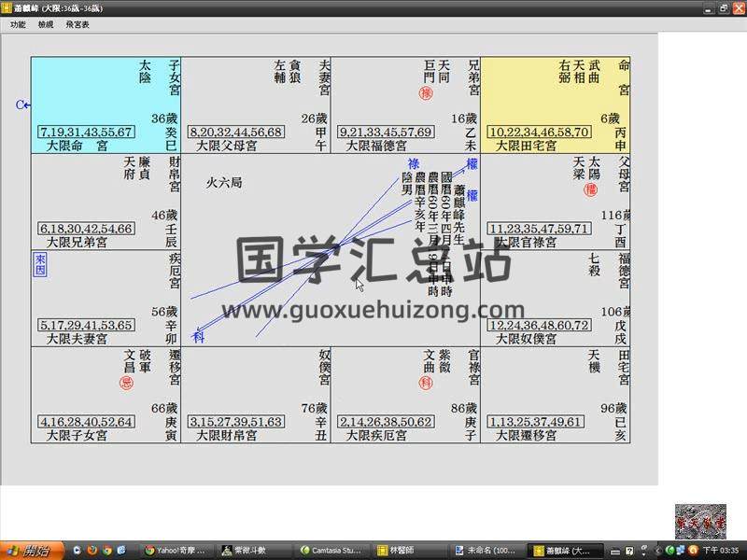Click 大限夫妻宮 label
747x560 pixels.
point(77,339)
